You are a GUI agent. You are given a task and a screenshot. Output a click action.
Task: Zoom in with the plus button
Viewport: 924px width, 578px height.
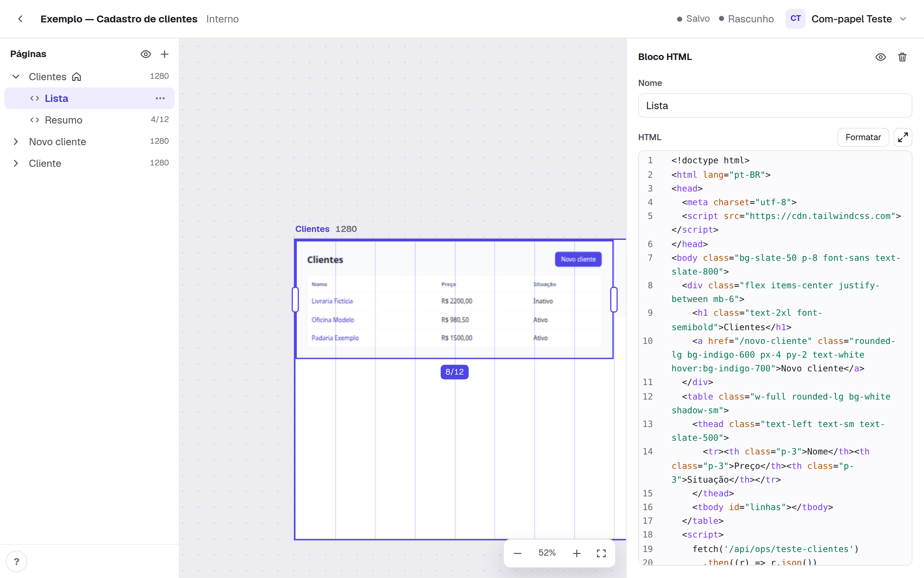pos(576,553)
